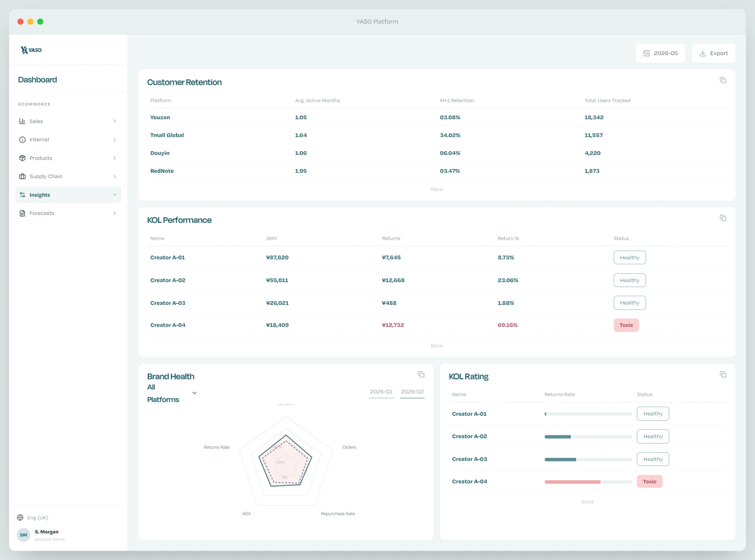Click Healthy badge for Creator A-01 in KOL Performance
Screen dimensions: 755x560
[x=630, y=257]
